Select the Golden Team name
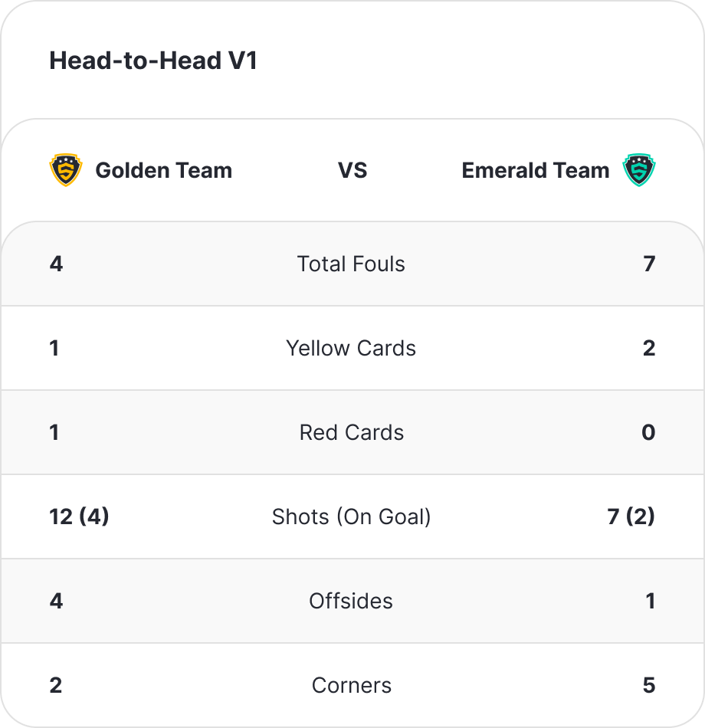 [164, 170]
